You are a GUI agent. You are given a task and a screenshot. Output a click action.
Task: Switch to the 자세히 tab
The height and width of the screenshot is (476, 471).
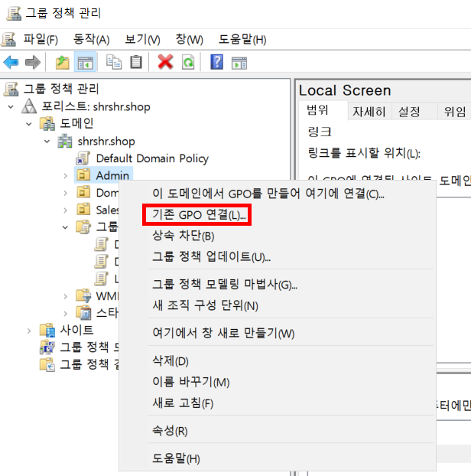[x=369, y=112]
